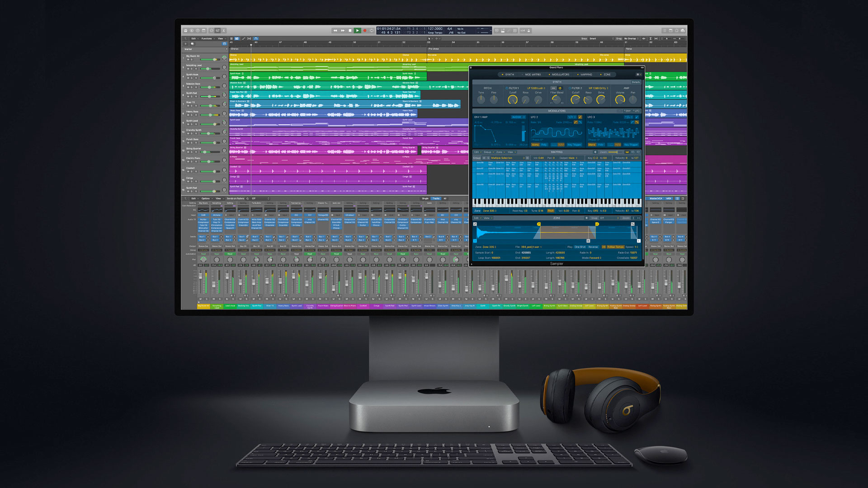Select the pointer tool menu in the tracks area
This screenshot has width=868, height=488.
point(429,38)
